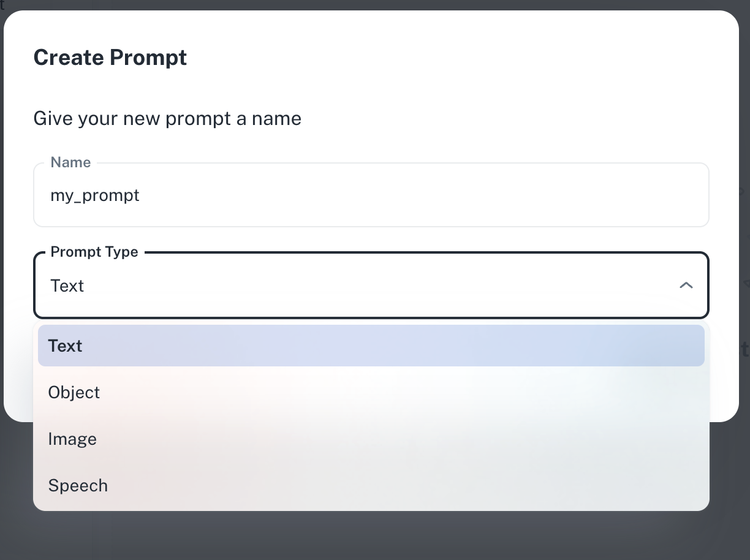750x560 pixels.
Task: Click the Name field label
Action: point(70,162)
